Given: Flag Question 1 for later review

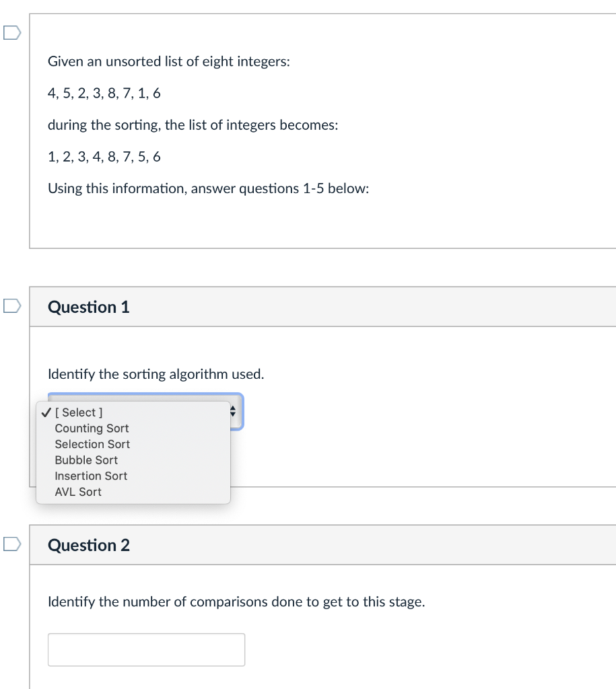Looking at the screenshot, I should point(11,305).
